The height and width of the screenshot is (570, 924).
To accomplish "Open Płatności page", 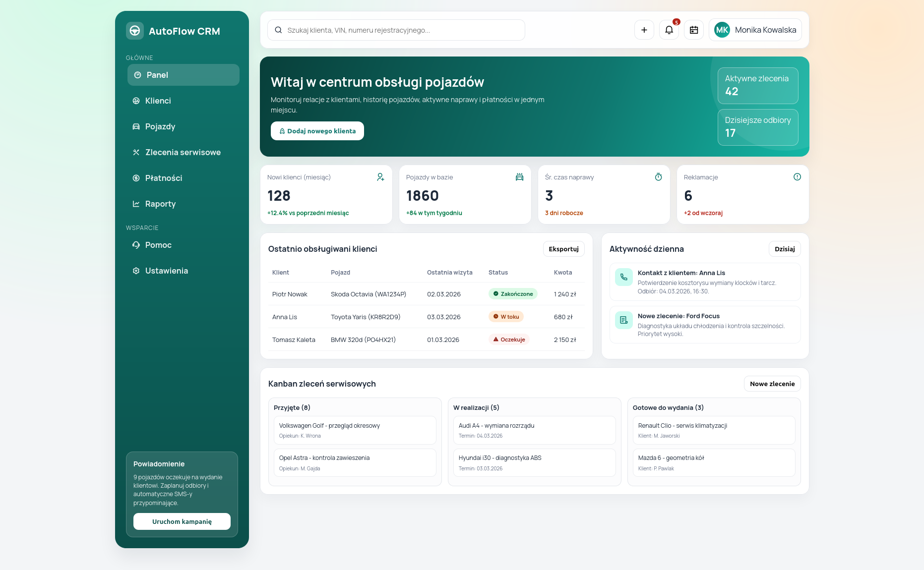I will point(182,178).
